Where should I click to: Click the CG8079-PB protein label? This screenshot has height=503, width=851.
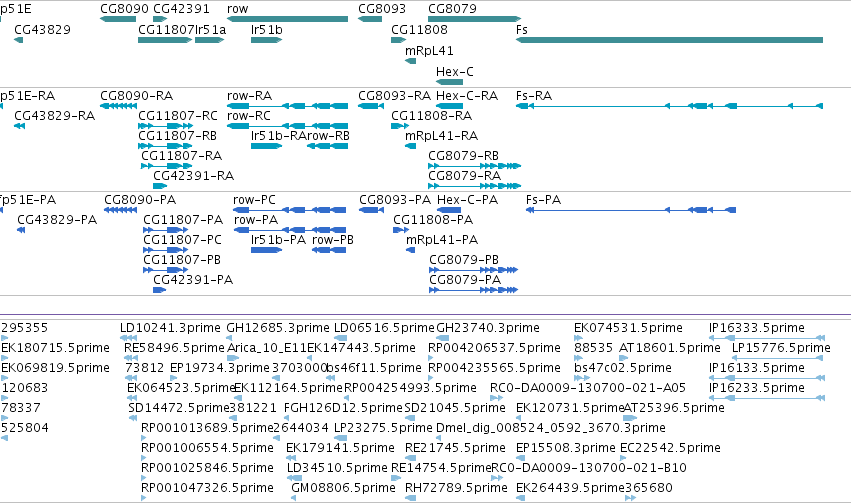pos(464,260)
